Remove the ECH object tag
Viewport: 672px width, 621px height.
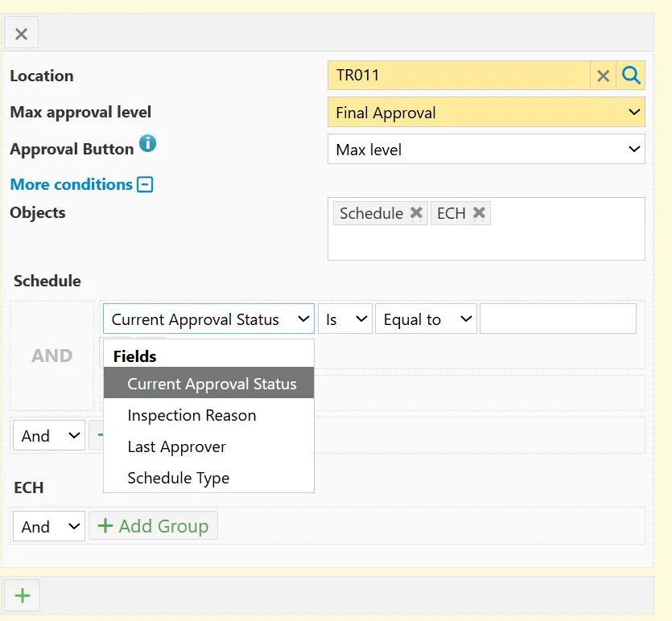[479, 213]
